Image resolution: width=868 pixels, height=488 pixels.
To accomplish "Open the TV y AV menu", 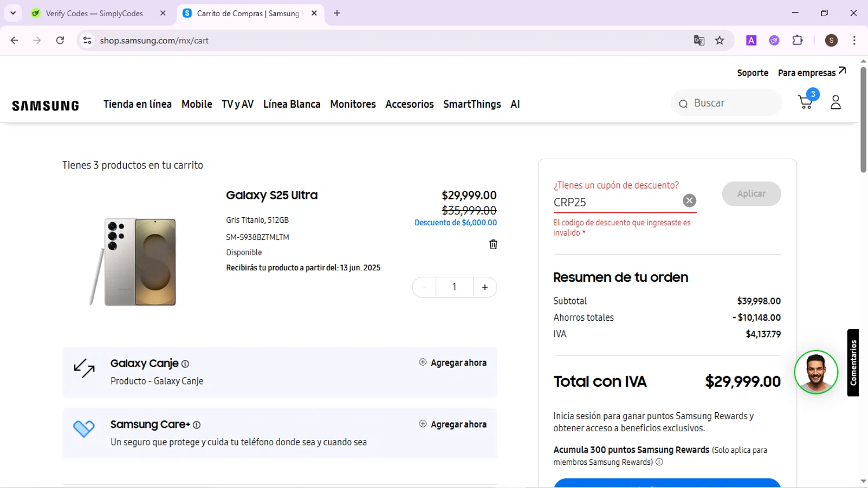I will (x=238, y=104).
